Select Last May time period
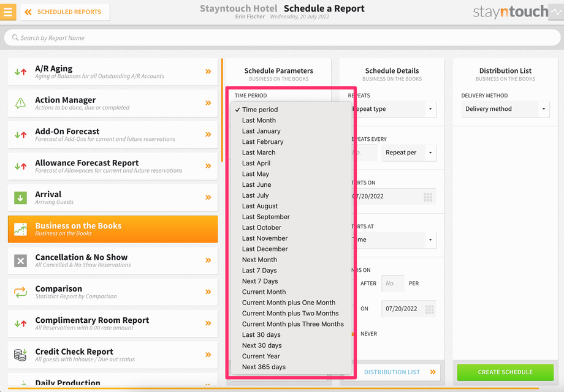 coord(291,174)
